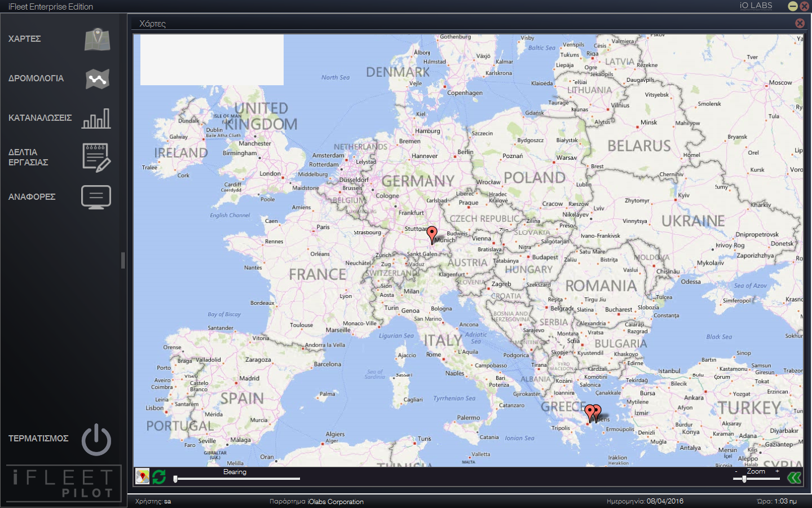Open ΔΕΛΤΙΑ ΕΡΓΑΣΙΑΣ notepad icon
This screenshot has width=812, height=508.
[96, 157]
